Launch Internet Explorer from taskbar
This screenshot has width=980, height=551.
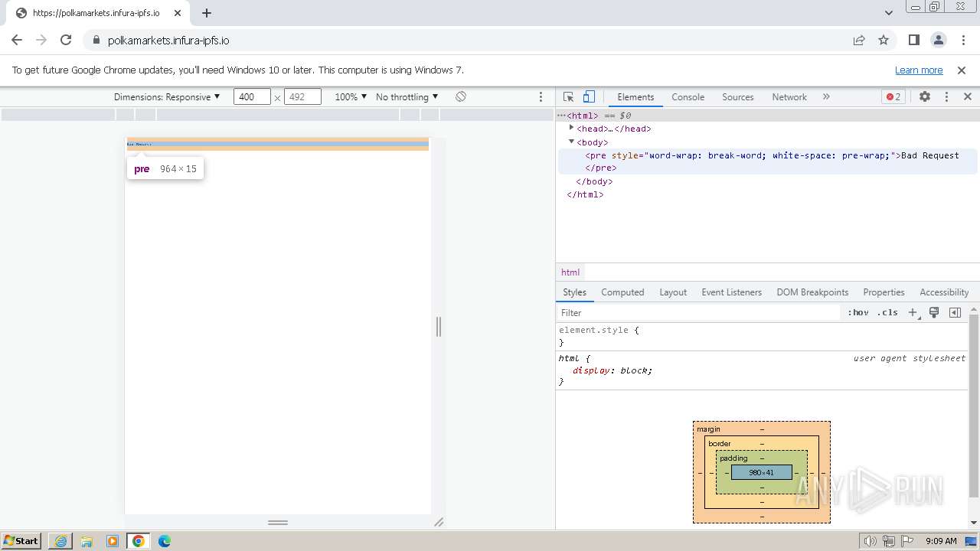[60, 541]
